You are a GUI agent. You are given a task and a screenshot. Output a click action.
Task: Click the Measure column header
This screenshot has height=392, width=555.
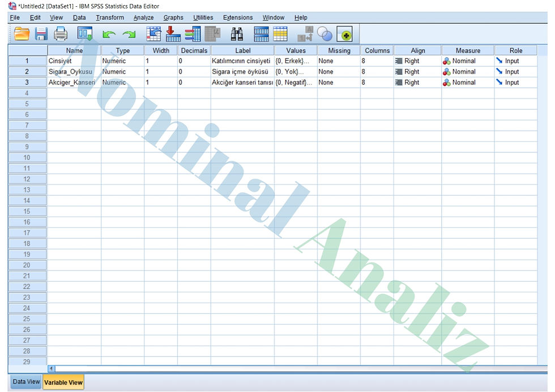(x=468, y=50)
